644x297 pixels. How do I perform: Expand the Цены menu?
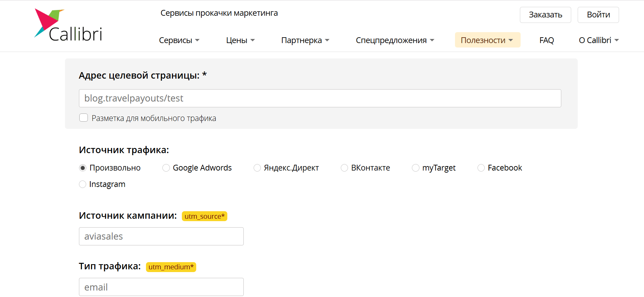coord(240,40)
